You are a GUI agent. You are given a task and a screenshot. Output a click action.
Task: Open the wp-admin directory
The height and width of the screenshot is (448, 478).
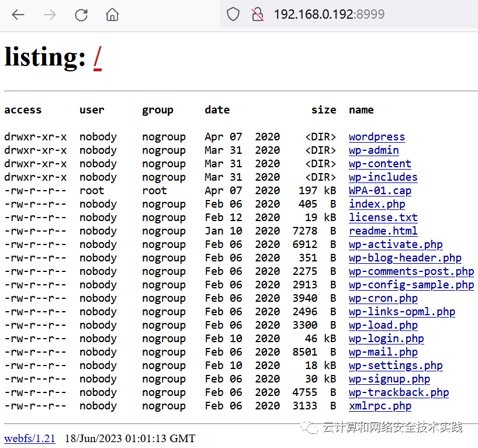pyautogui.click(x=374, y=150)
